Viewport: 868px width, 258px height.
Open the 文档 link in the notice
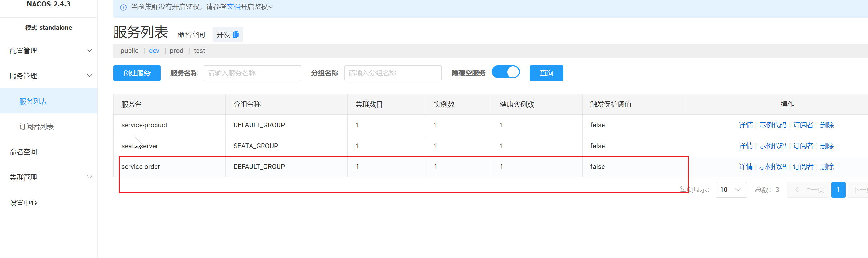[x=234, y=7]
